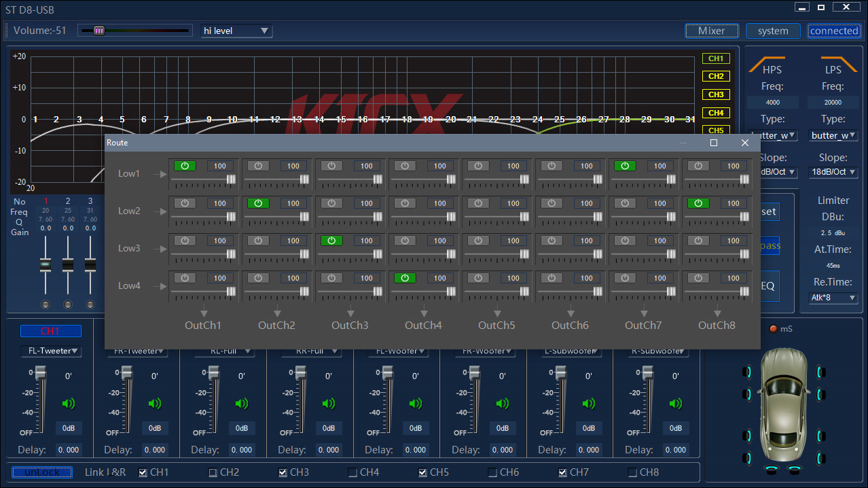Screen dimensions: 868x488
Task: Mute the FL-Woofer channel speaker icon
Action: [x=416, y=404]
